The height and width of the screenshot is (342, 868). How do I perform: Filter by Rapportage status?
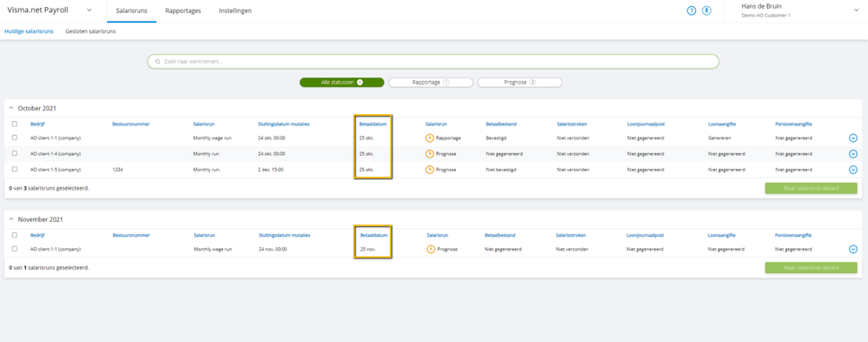click(431, 82)
